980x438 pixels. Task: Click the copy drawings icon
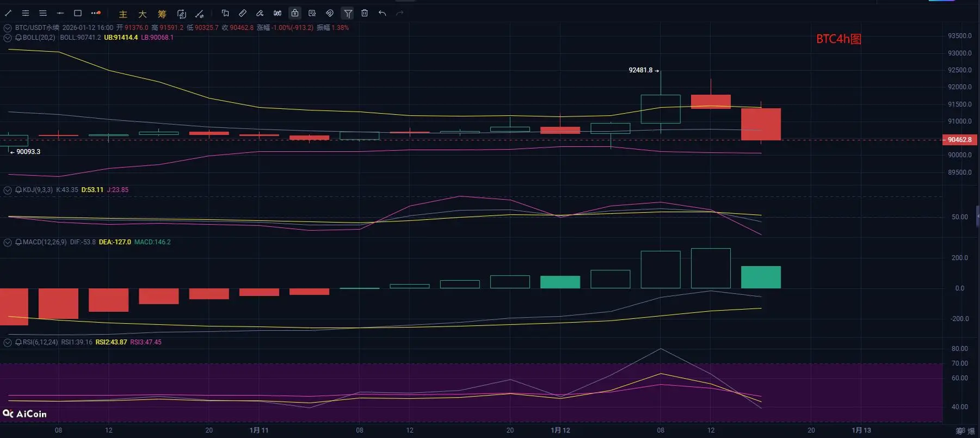click(225, 13)
